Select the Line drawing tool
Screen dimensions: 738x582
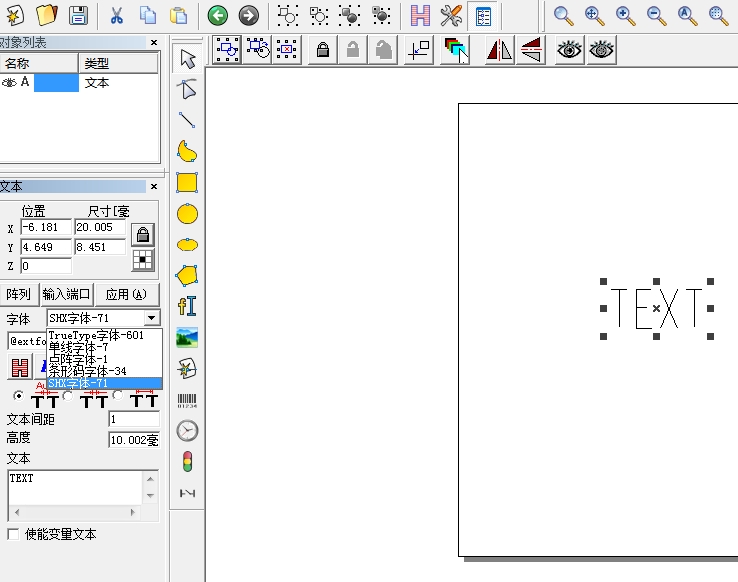click(x=187, y=120)
